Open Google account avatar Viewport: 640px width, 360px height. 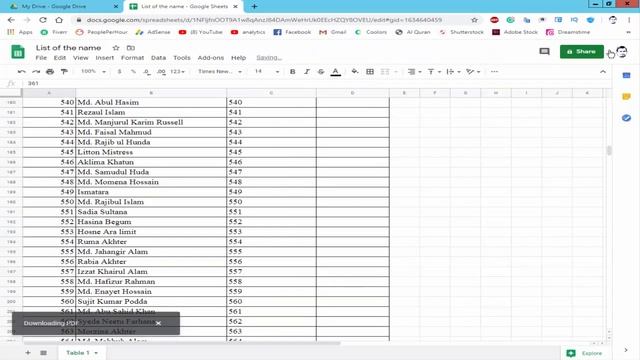click(622, 51)
